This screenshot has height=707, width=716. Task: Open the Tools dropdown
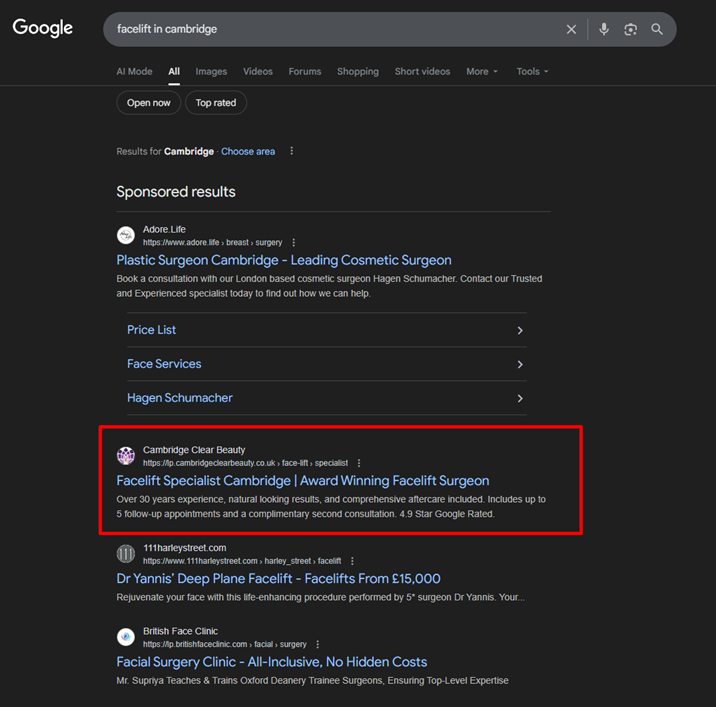click(532, 72)
